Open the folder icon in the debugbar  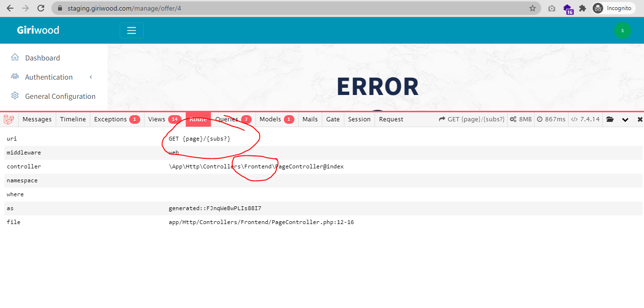pos(610,119)
